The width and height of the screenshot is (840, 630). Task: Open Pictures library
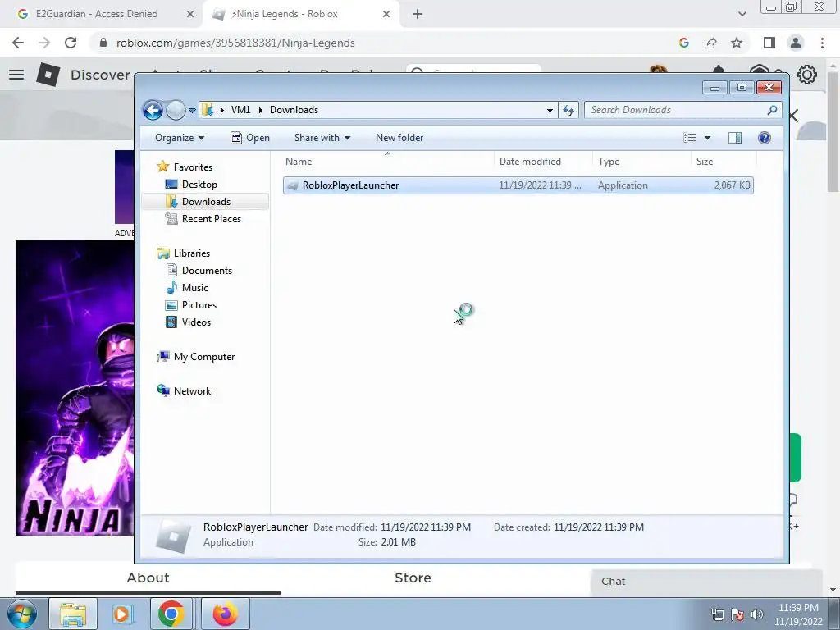click(x=190, y=305)
